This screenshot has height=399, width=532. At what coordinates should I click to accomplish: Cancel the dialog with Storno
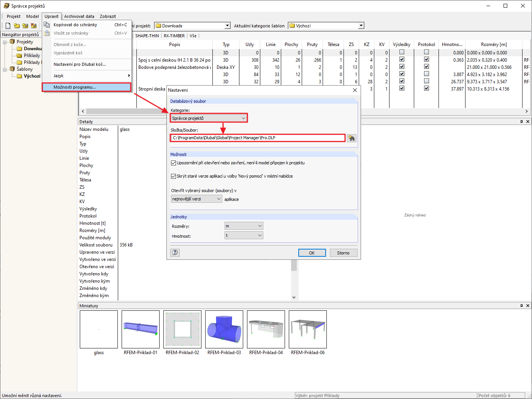tap(343, 253)
